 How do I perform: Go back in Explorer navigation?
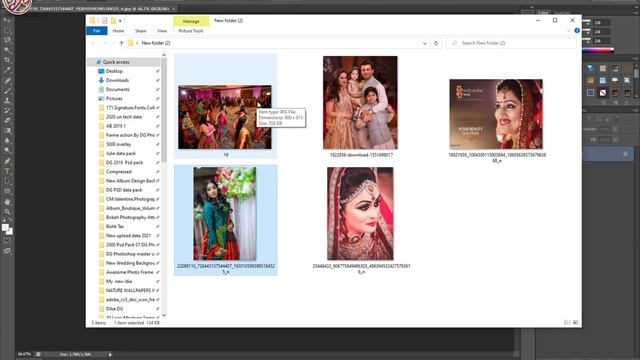coord(93,43)
